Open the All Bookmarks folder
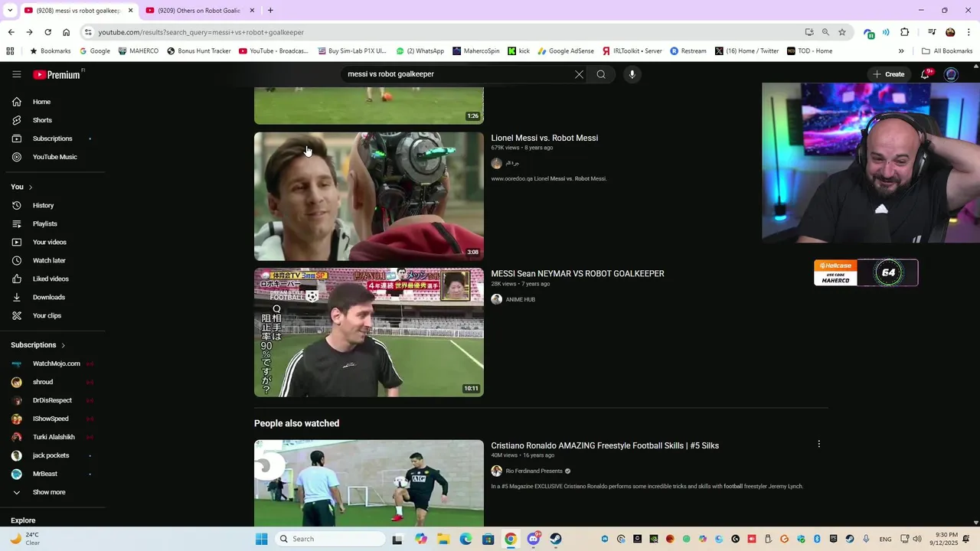 (x=947, y=51)
